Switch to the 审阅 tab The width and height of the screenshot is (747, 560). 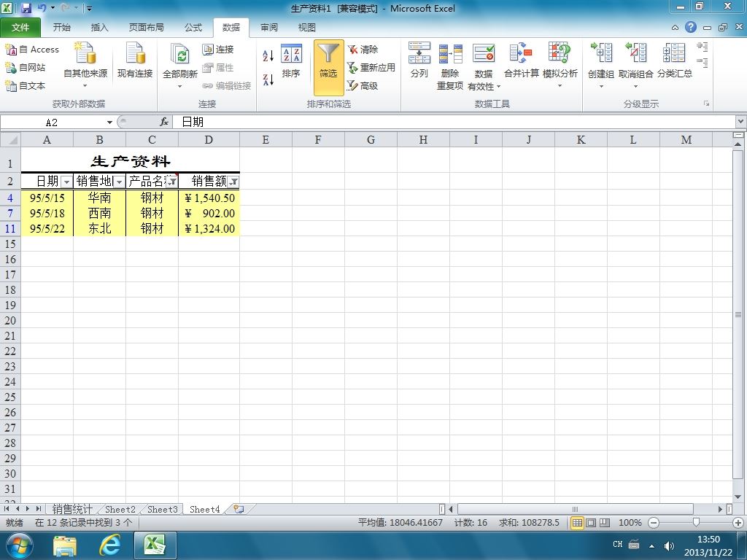[269, 28]
